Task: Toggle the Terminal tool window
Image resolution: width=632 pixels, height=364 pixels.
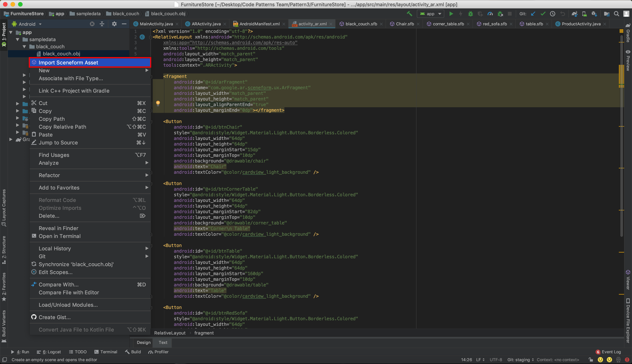Action: 106,352
